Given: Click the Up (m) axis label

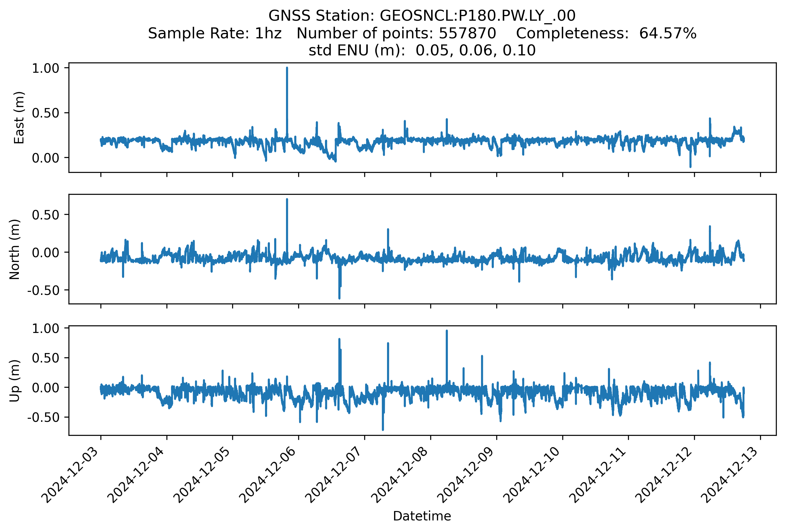Looking at the screenshot, I should point(15,381).
